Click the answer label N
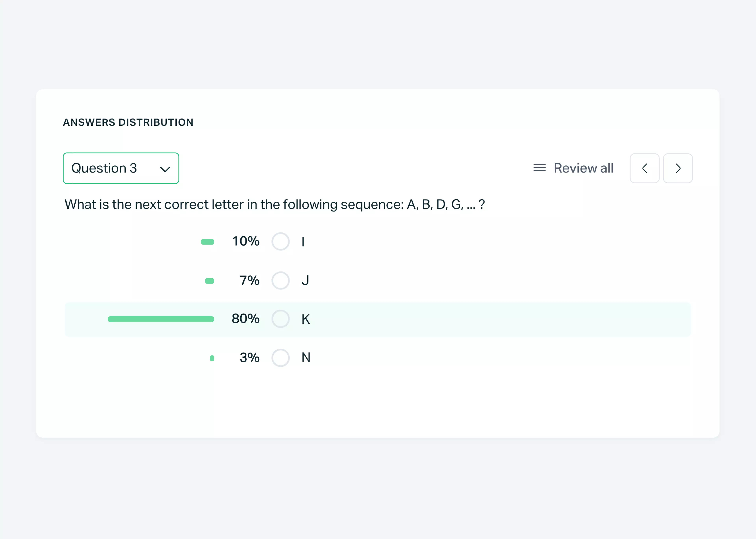 pos(306,358)
